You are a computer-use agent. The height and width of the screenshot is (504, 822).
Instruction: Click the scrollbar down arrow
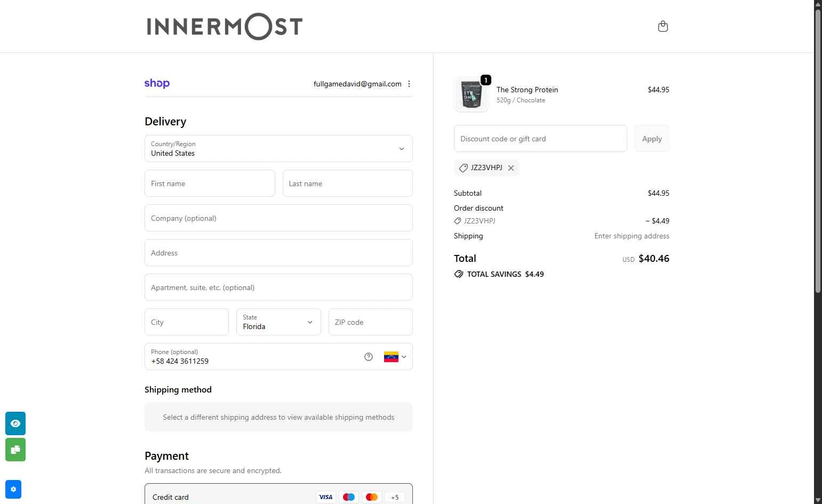(x=818, y=500)
